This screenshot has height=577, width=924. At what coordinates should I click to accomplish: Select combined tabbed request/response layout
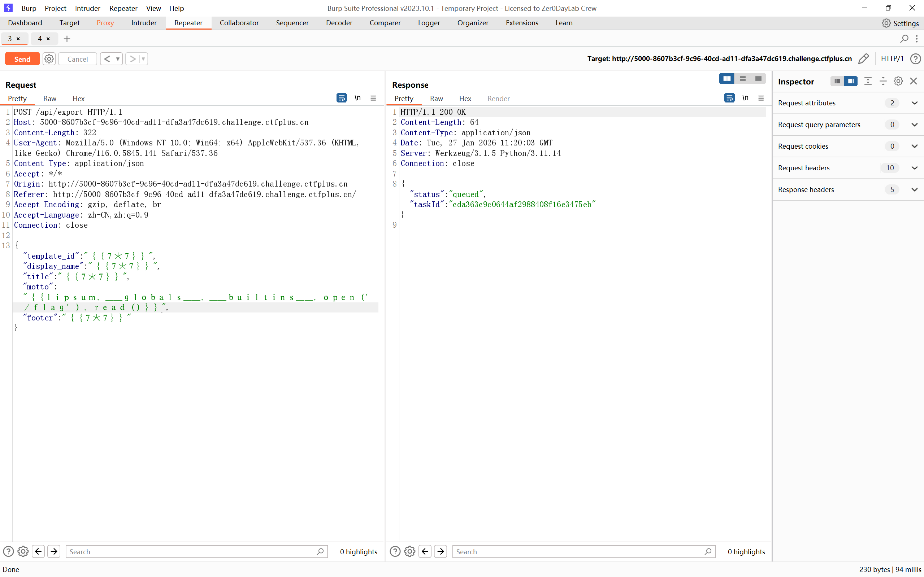[x=758, y=79]
